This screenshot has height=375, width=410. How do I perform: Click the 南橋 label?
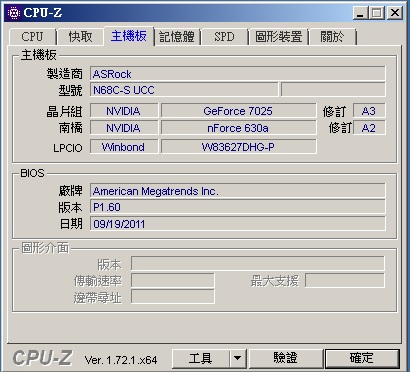point(70,128)
